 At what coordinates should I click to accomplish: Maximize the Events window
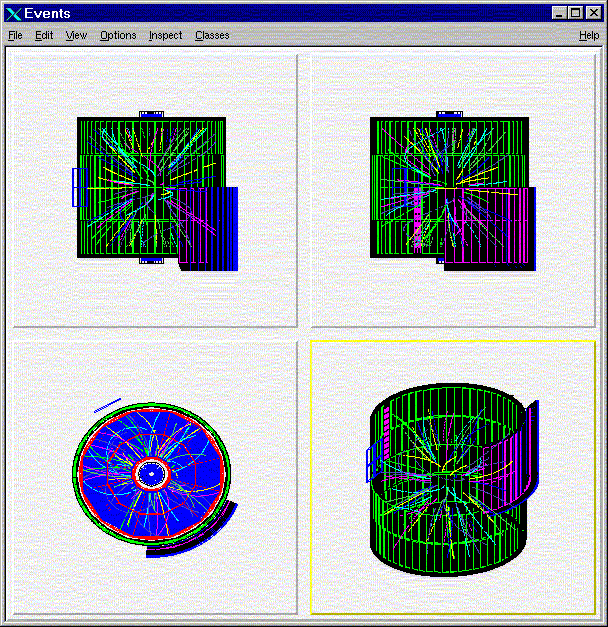[x=574, y=13]
